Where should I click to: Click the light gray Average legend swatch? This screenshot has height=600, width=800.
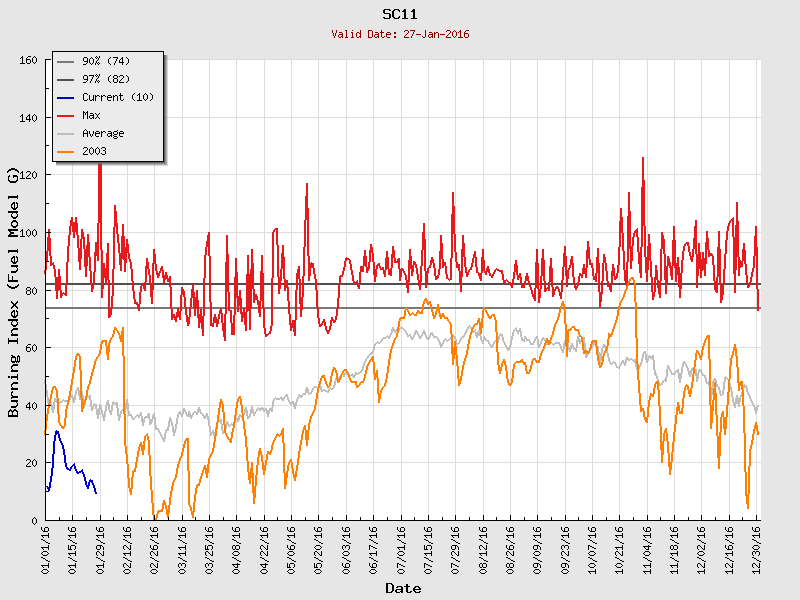point(66,133)
